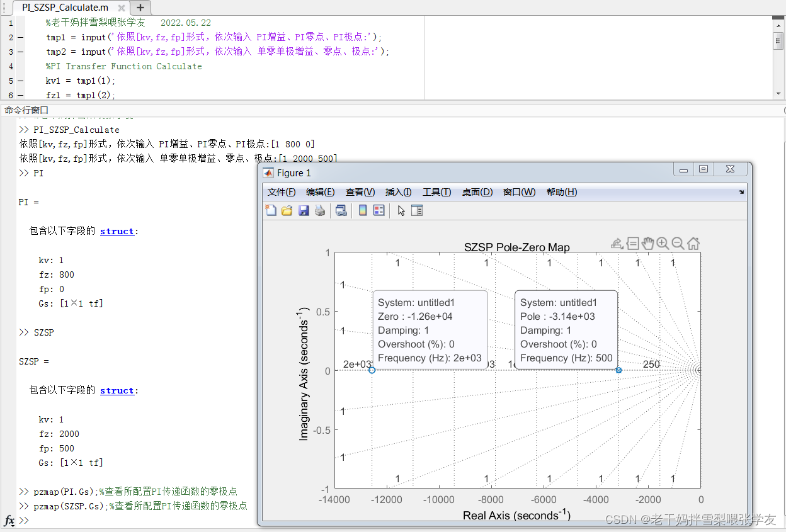
Task: Click plus button to add editor tab
Action: [x=140, y=8]
